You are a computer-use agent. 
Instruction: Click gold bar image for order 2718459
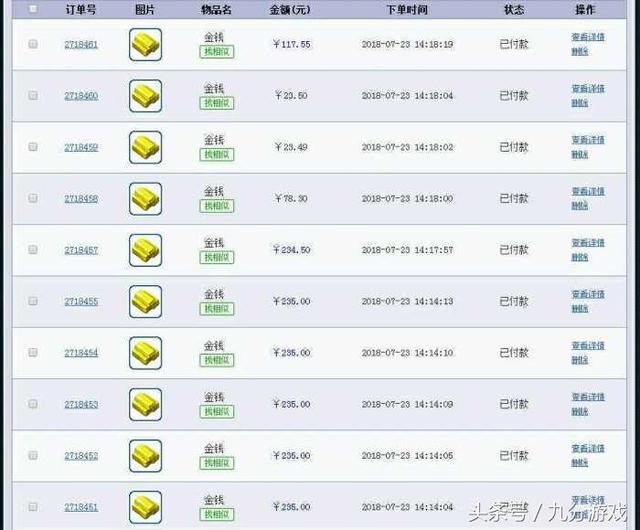pyautogui.click(x=145, y=147)
